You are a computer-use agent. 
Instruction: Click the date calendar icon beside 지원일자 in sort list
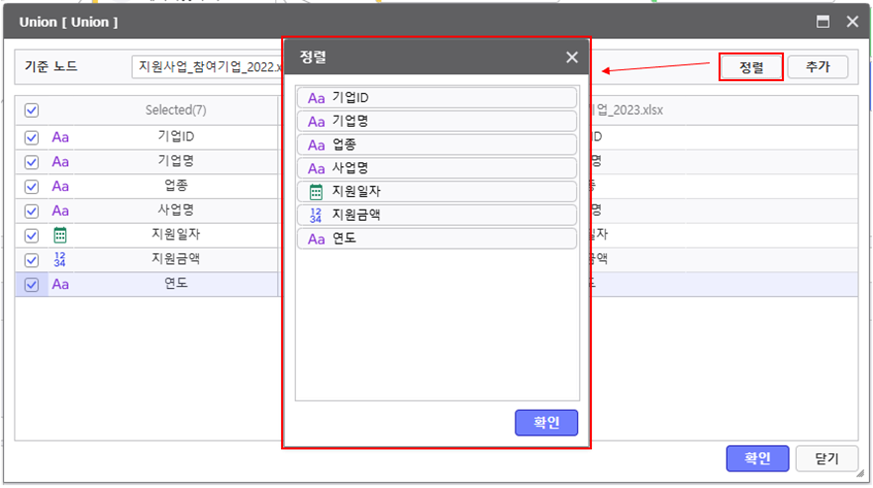pos(316,192)
